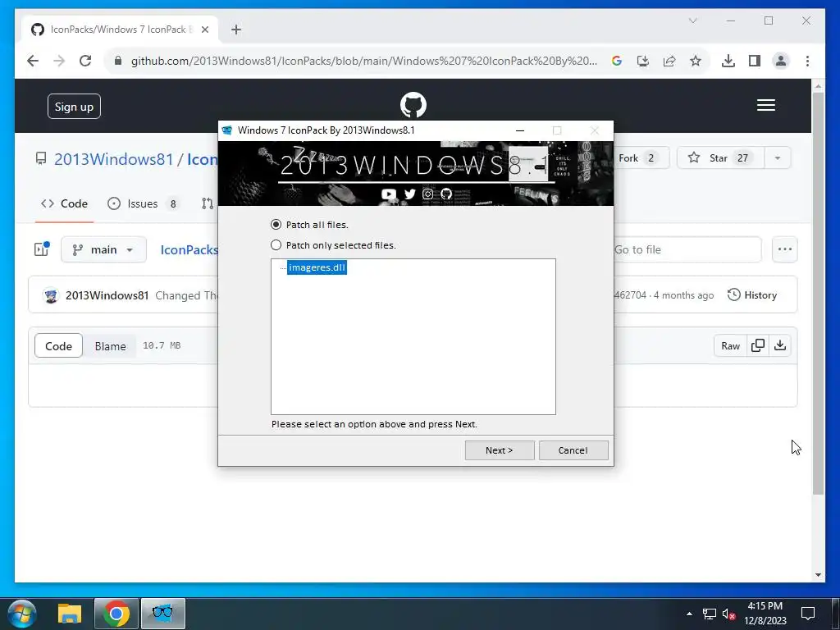Screen dimensions: 840x630
Task: Go back in the Chrome browser
Action: pyautogui.click(x=33, y=61)
